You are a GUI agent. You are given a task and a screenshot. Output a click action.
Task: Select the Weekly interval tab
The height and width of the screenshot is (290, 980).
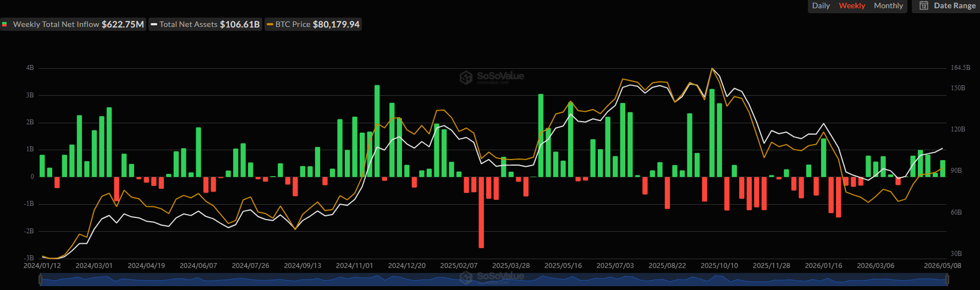[x=852, y=6]
